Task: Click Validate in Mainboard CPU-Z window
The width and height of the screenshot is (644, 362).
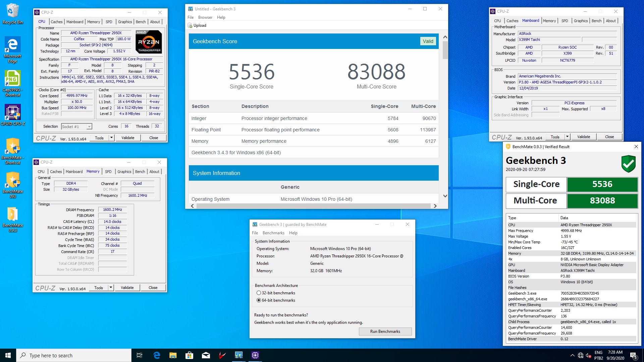Action: click(x=584, y=137)
